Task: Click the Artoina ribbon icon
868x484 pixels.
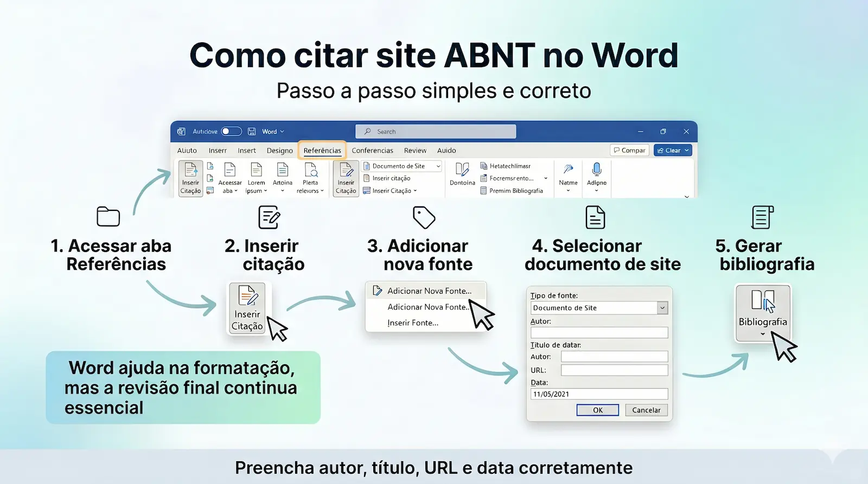Action: 283,170
